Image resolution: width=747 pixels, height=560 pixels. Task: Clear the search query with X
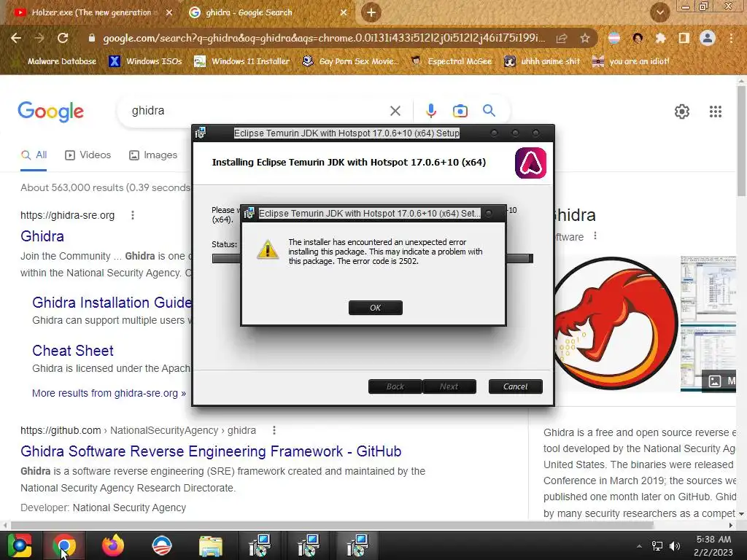[395, 111]
